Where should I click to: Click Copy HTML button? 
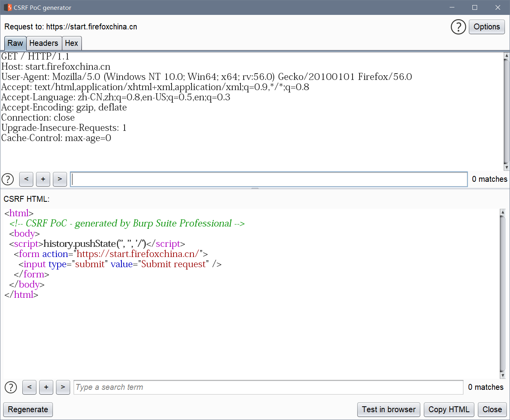(449, 409)
